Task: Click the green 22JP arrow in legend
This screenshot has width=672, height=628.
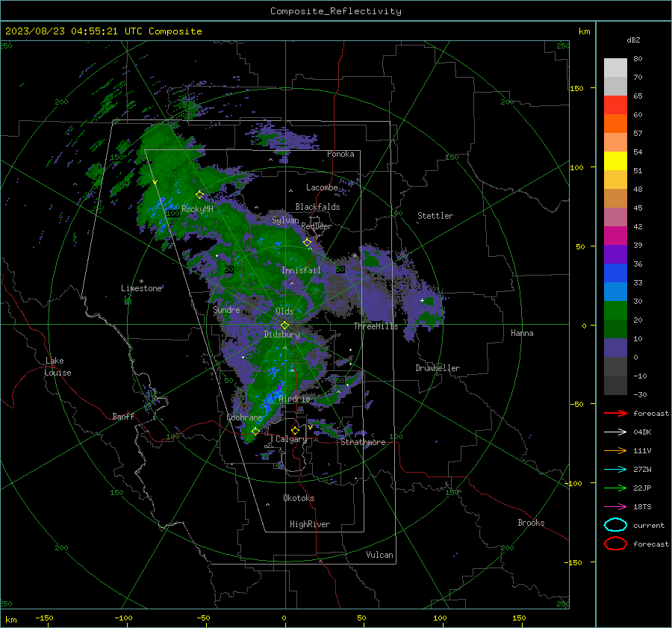Action: [x=615, y=488]
